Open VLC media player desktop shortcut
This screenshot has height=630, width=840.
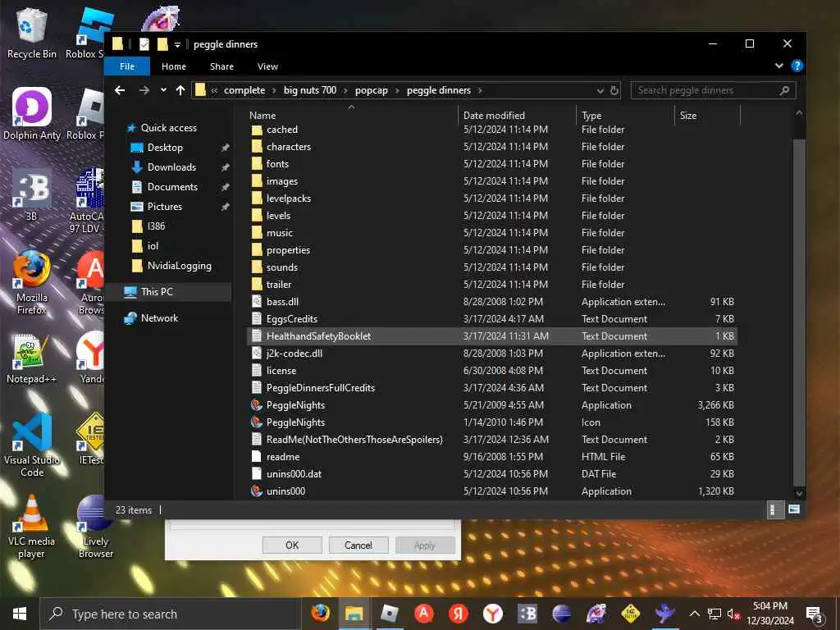[31, 527]
